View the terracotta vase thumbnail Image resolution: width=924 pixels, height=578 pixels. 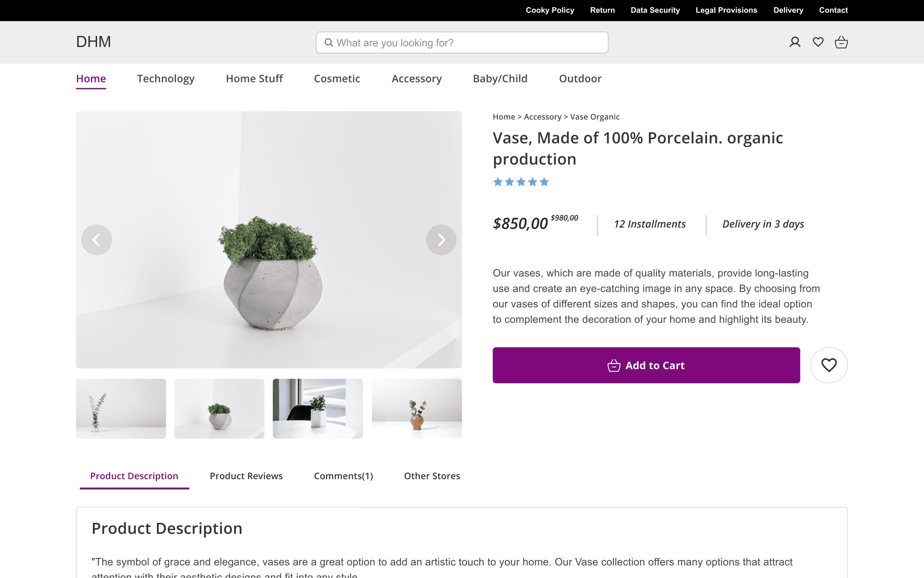417,408
